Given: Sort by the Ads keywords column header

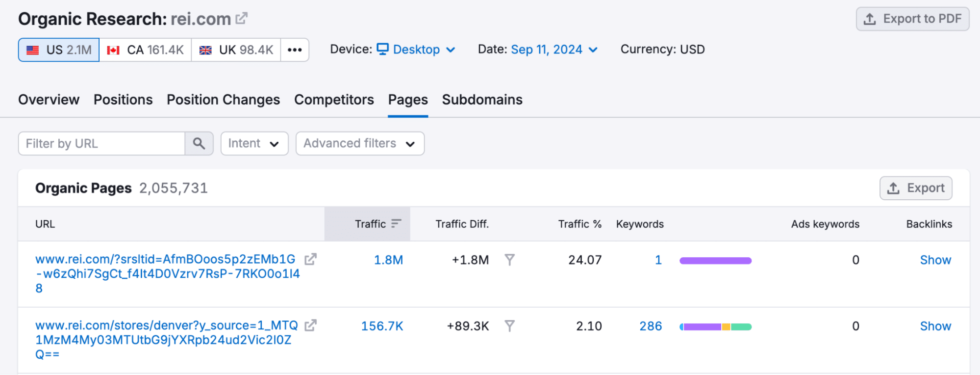Looking at the screenshot, I should [825, 224].
